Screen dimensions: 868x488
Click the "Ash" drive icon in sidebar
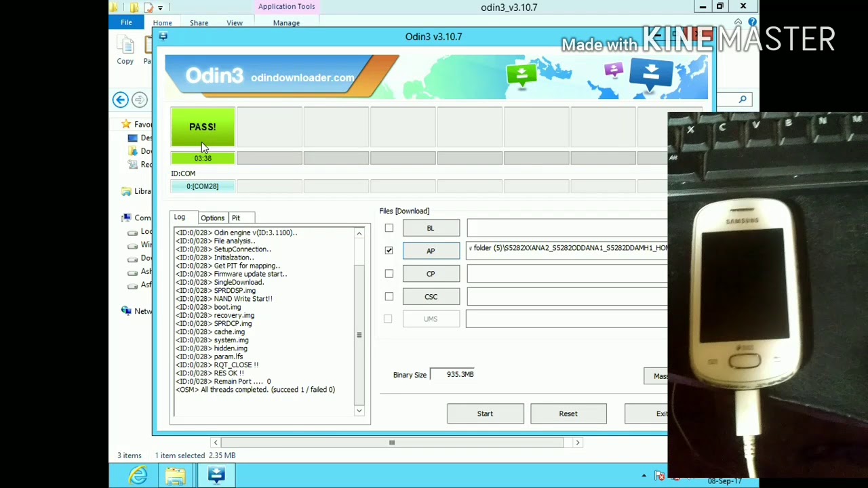[133, 271]
